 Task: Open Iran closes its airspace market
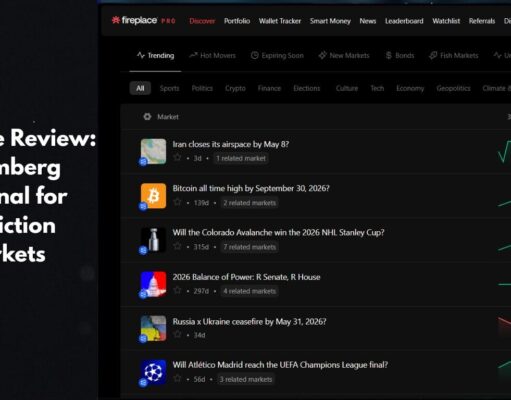231,144
